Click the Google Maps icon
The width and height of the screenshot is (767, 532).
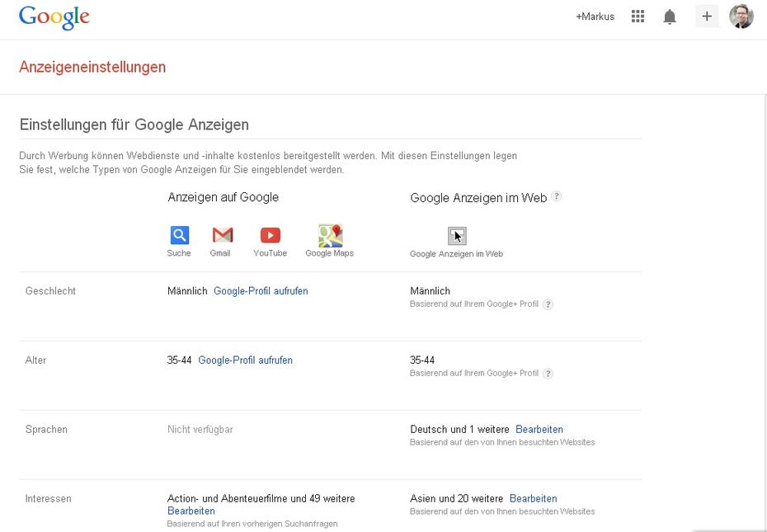coord(330,236)
